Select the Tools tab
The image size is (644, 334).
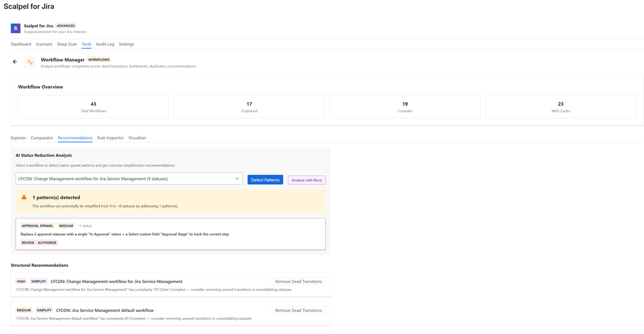pyautogui.click(x=86, y=44)
